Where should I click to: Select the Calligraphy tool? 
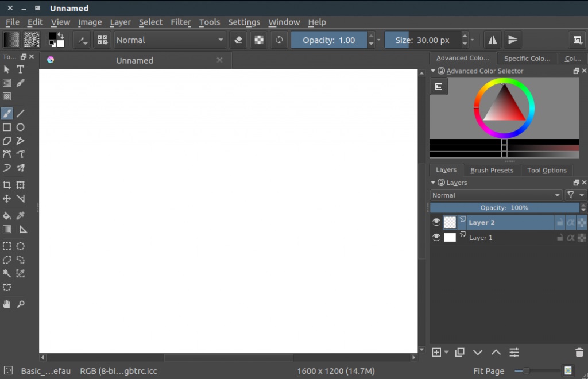click(20, 83)
